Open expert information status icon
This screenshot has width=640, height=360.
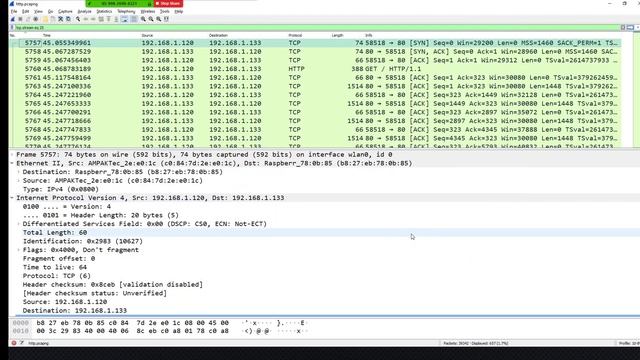click(x=14, y=343)
